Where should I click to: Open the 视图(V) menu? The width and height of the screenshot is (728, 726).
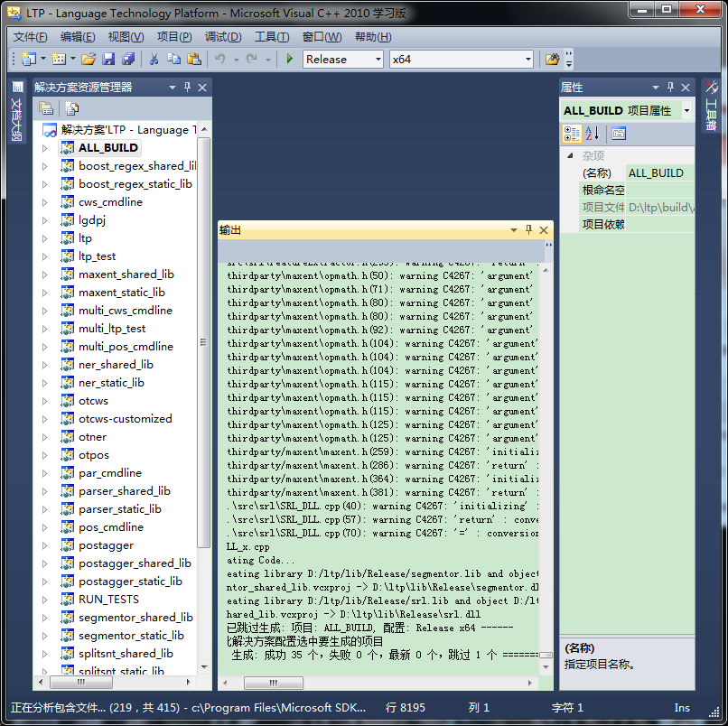pyautogui.click(x=126, y=37)
